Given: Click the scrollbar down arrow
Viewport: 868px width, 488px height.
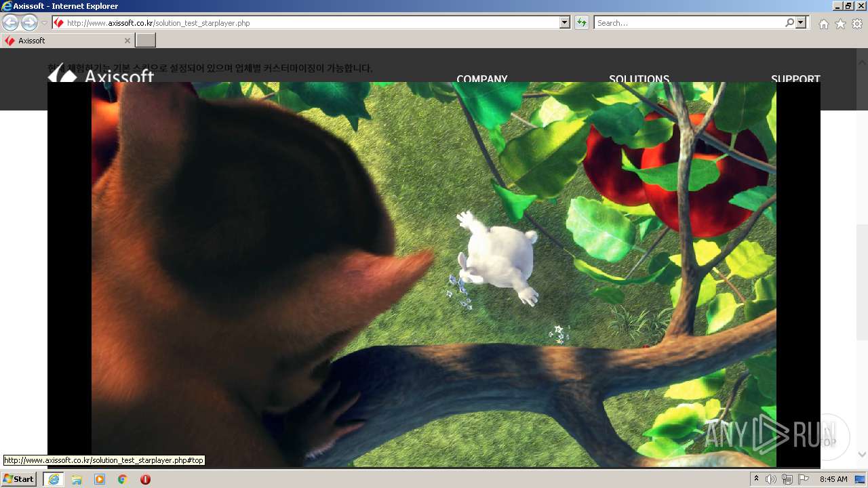Looking at the screenshot, I should [x=863, y=454].
